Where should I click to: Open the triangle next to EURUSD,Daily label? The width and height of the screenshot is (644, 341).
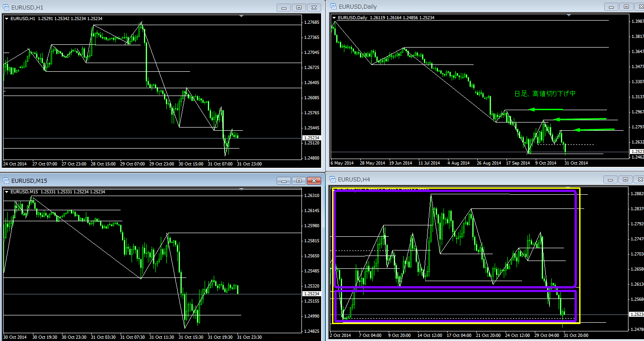click(x=334, y=18)
